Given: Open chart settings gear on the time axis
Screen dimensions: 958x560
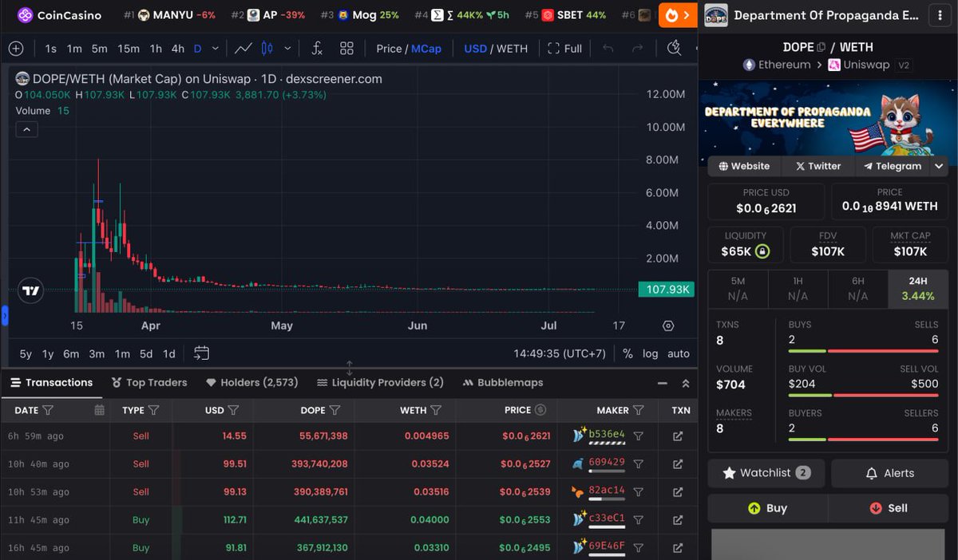Looking at the screenshot, I should pyautogui.click(x=668, y=325).
